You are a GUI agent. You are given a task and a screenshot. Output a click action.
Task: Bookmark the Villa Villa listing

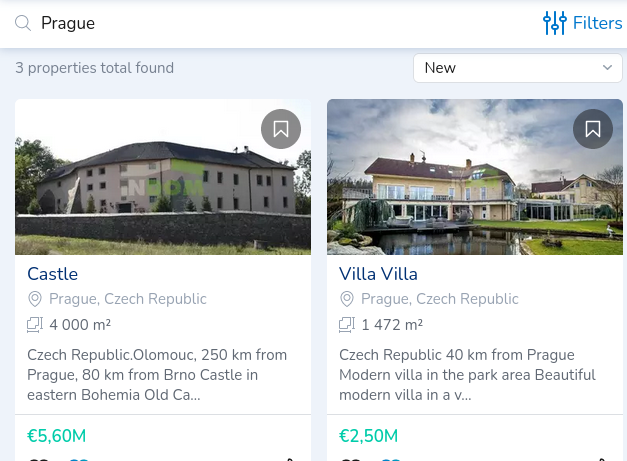(593, 129)
